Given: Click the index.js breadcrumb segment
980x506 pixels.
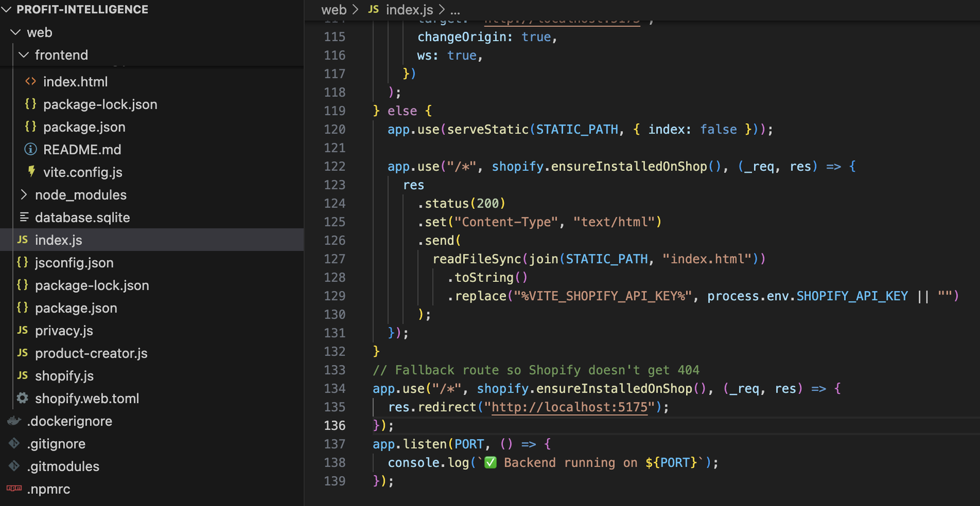Looking at the screenshot, I should pyautogui.click(x=409, y=10).
